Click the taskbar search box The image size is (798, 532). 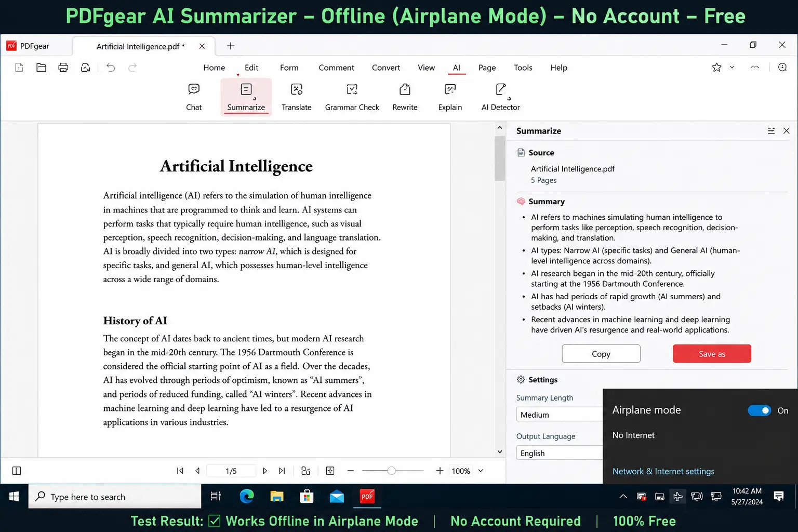(x=115, y=497)
